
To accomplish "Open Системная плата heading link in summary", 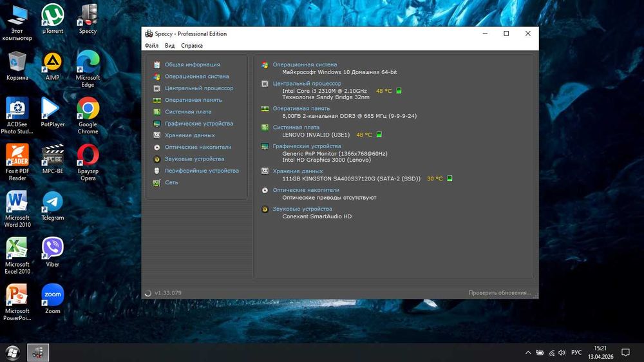I will [x=296, y=128].
